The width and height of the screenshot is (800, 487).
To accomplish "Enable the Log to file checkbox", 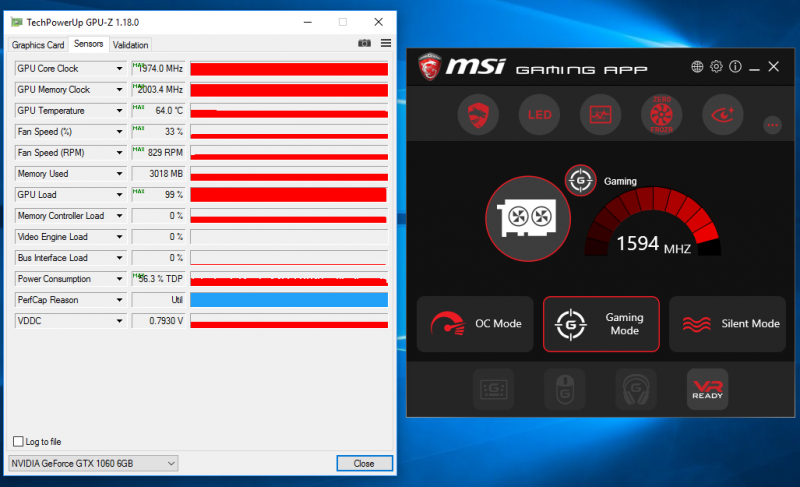I will (18, 441).
